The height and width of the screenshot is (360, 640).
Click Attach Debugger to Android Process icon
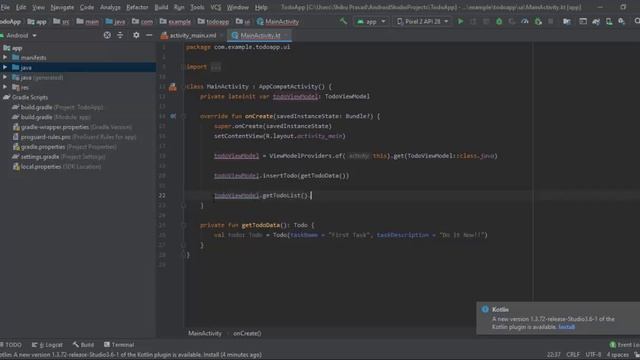pos(538,21)
